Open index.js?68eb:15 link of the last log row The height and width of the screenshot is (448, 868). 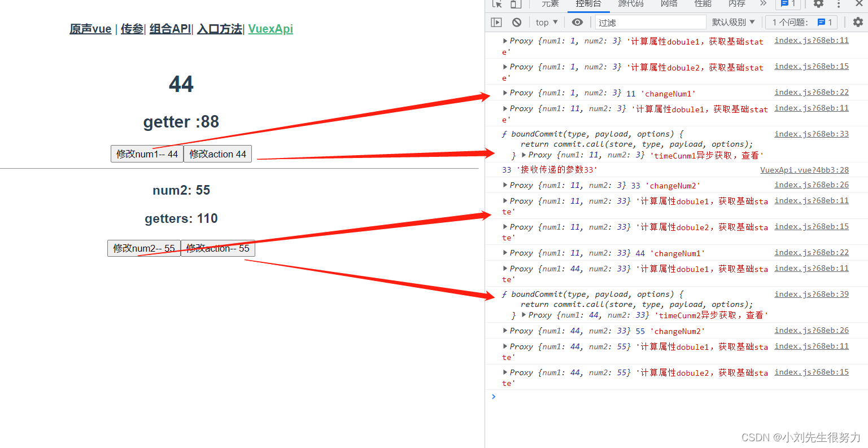(x=812, y=372)
